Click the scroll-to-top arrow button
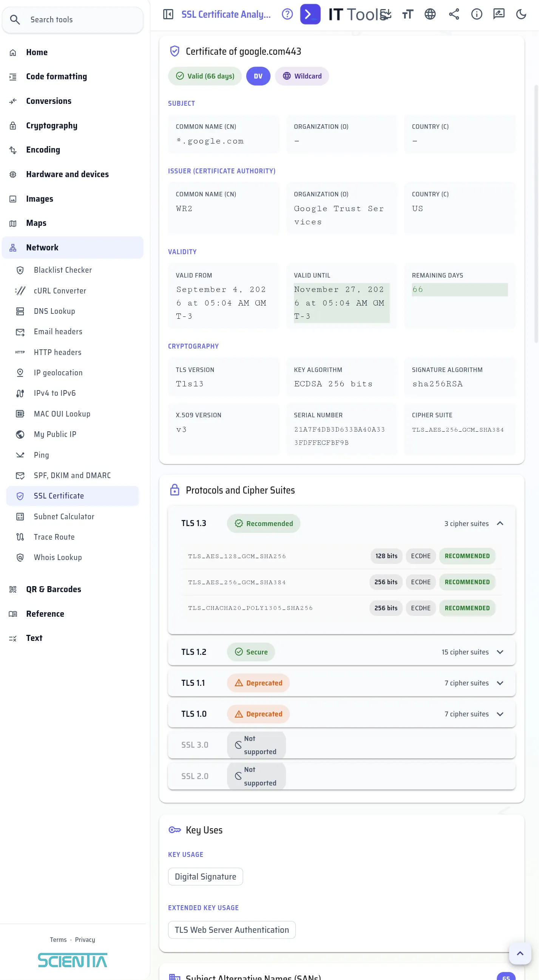 tap(520, 954)
